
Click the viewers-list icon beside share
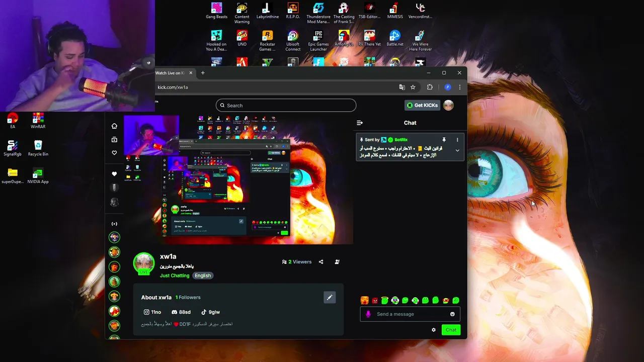[x=337, y=262]
